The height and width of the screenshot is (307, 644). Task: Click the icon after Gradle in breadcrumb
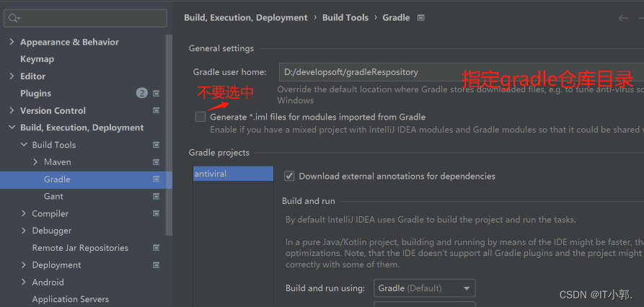pos(421,17)
